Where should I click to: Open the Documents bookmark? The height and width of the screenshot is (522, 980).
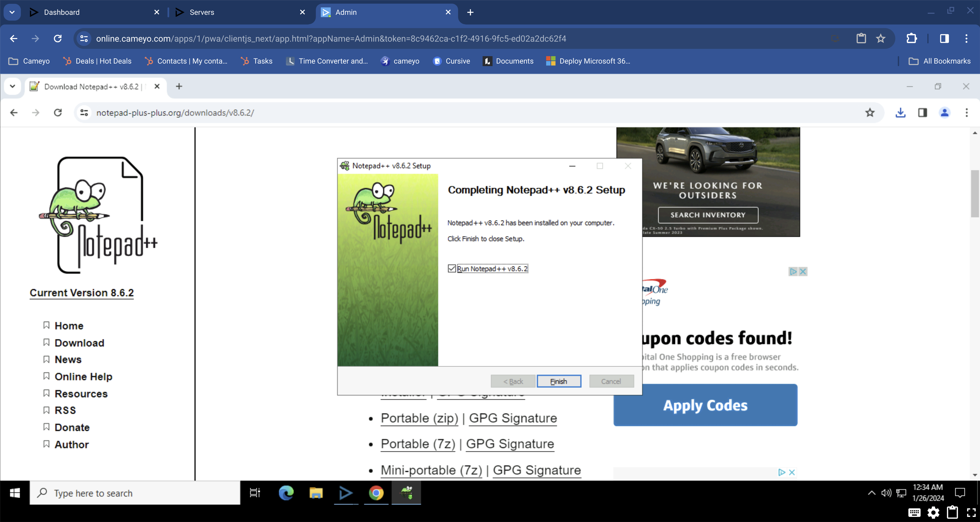click(508, 61)
